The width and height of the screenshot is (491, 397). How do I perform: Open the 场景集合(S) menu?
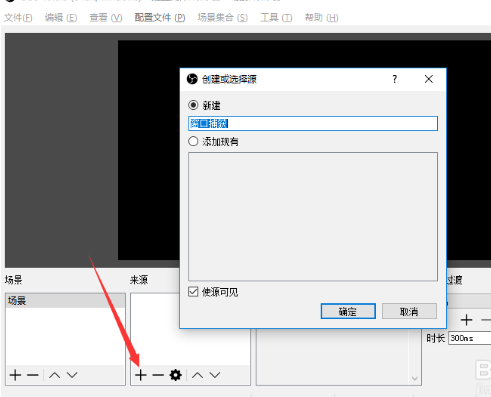223,17
